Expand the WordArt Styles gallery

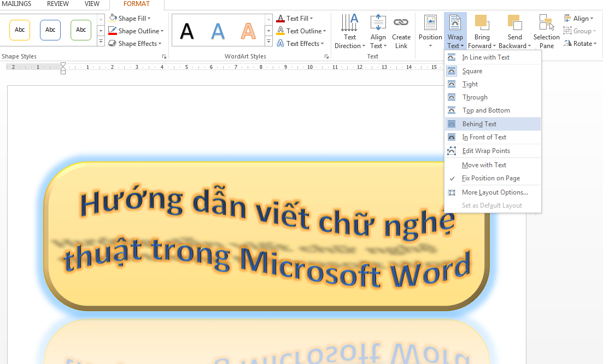pos(268,40)
